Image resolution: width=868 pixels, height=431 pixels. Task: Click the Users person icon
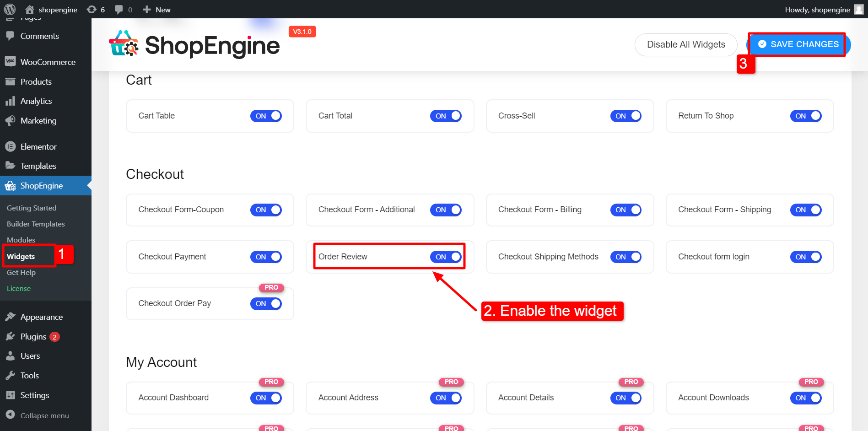pyautogui.click(x=10, y=356)
